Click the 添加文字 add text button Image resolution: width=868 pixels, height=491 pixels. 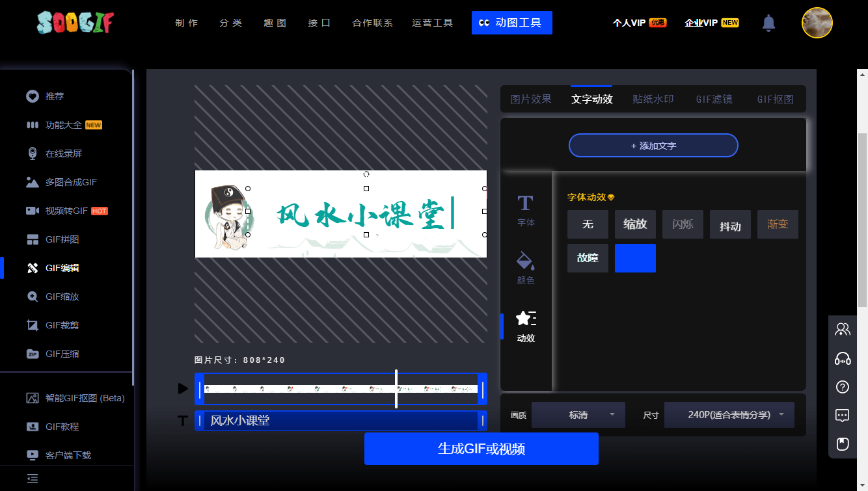click(653, 146)
